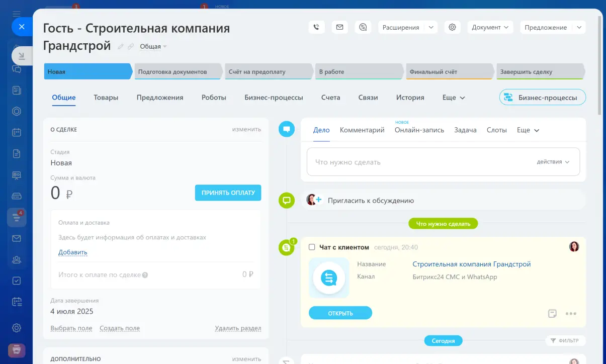This screenshot has height=364, width=606.
Task: Click the phone call icon
Action: [316, 28]
